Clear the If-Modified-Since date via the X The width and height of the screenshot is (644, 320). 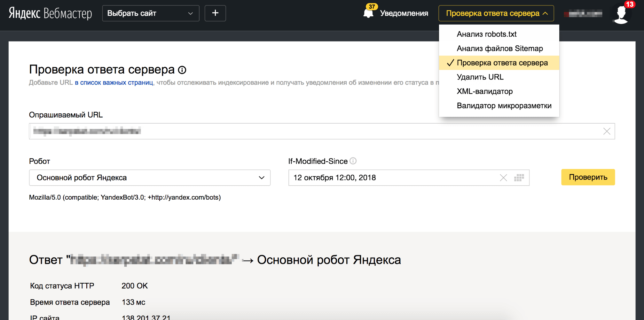(503, 178)
